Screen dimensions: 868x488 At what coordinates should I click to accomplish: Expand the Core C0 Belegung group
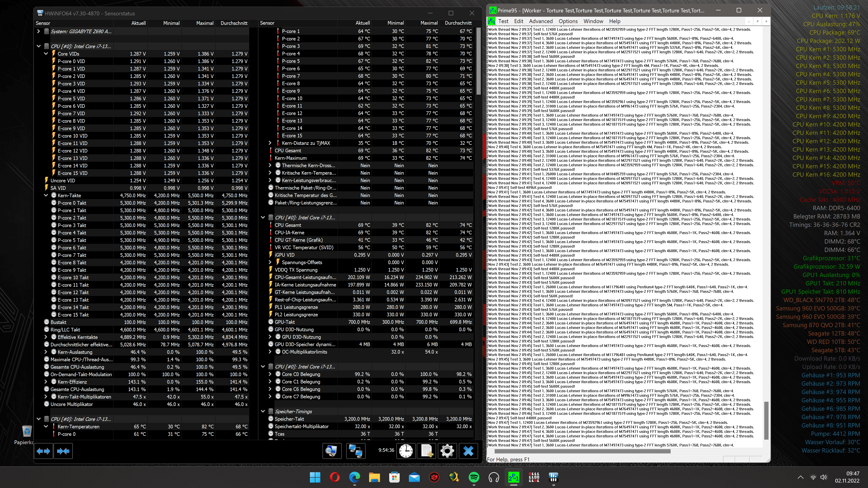(270, 374)
